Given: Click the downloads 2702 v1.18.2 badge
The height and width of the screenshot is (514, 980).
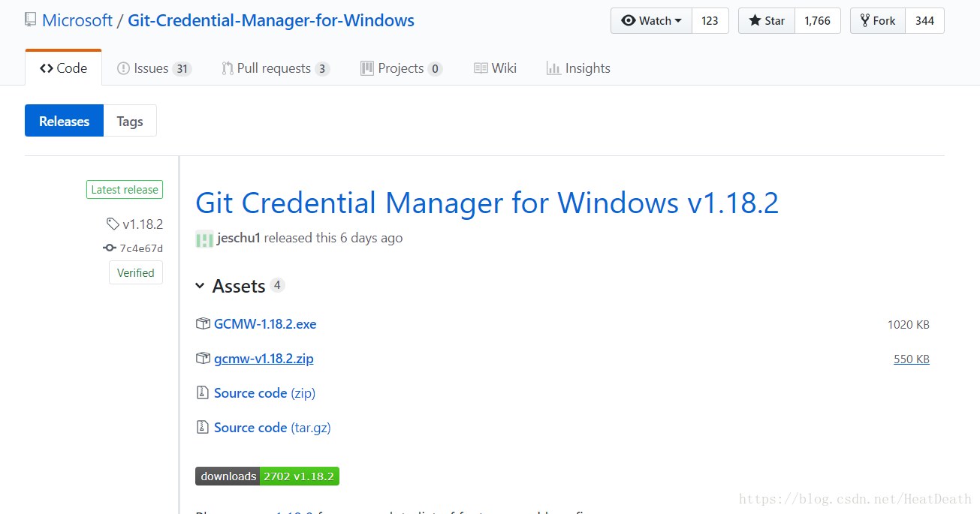Looking at the screenshot, I should click(x=267, y=476).
